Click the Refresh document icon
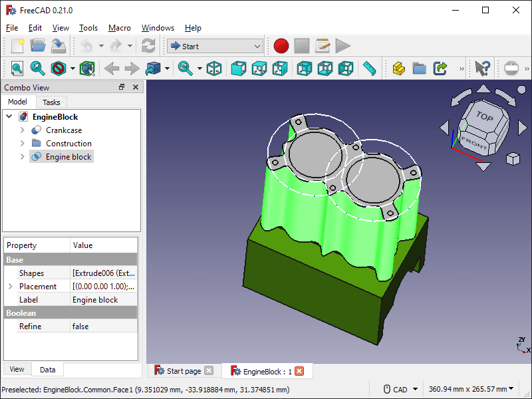Image resolution: width=532 pixels, height=399 pixels. [x=148, y=46]
